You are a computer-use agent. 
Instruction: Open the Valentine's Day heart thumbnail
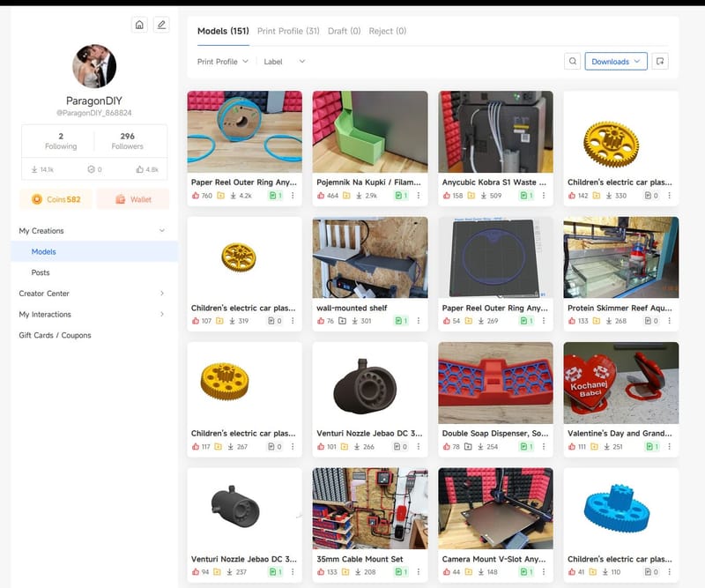coord(621,383)
